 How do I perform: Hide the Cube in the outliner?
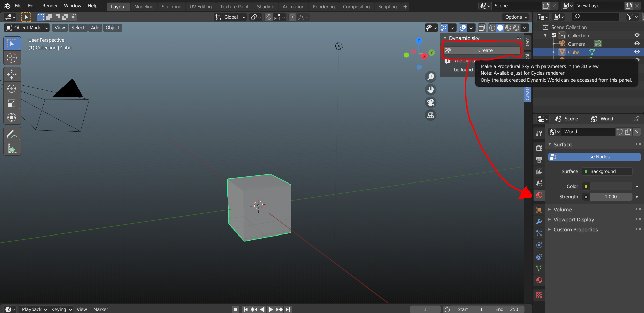(x=637, y=52)
